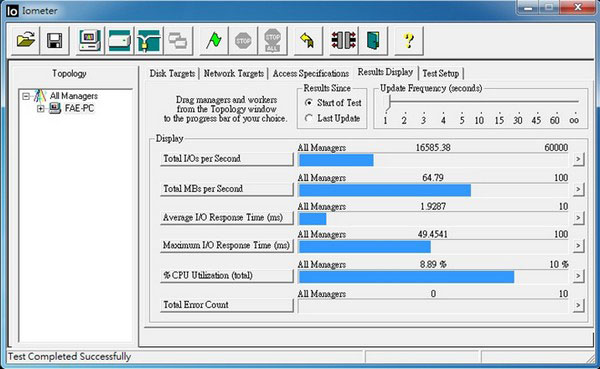Click Average I/O Response Time (ms) button

coord(227,217)
